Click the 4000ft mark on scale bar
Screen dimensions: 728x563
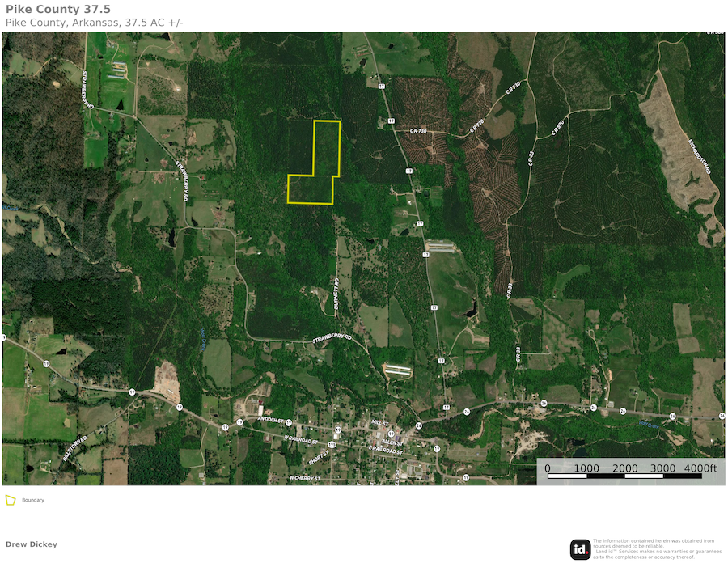(700, 468)
